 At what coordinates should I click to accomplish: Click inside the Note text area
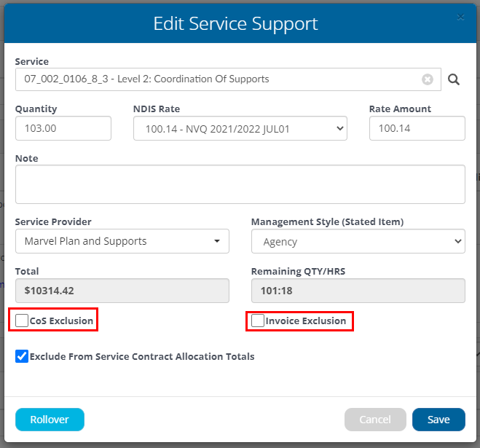[240, 184]
